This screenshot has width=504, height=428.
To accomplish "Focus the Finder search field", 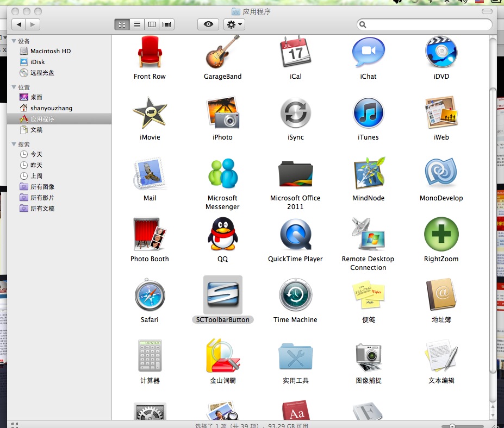I will pyautogui.click(x=424, y=24).
